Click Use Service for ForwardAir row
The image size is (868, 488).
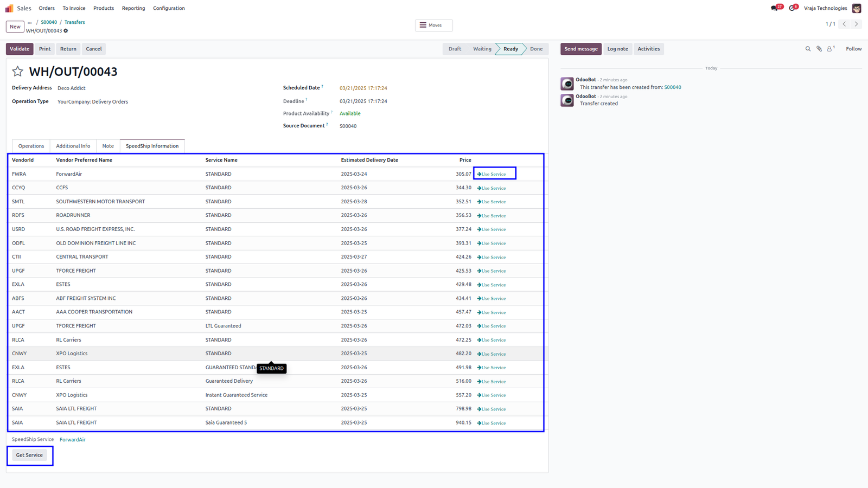492,174
